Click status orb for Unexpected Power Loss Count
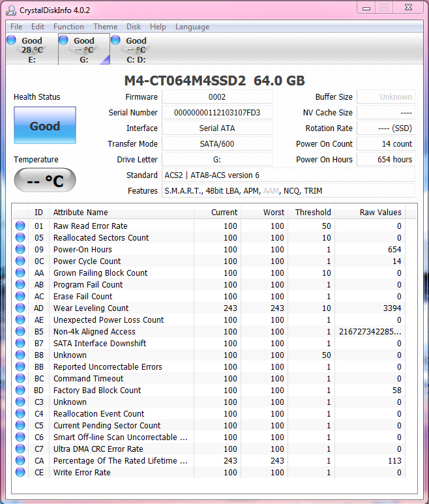 20,319
